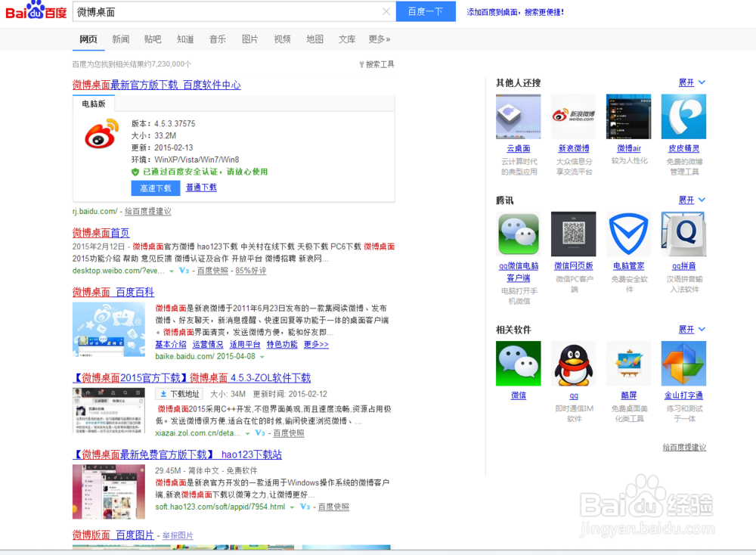Expand dropdown arrow after desktop.weibo.com URL
The image size is (756, 555).
[171, 271]
